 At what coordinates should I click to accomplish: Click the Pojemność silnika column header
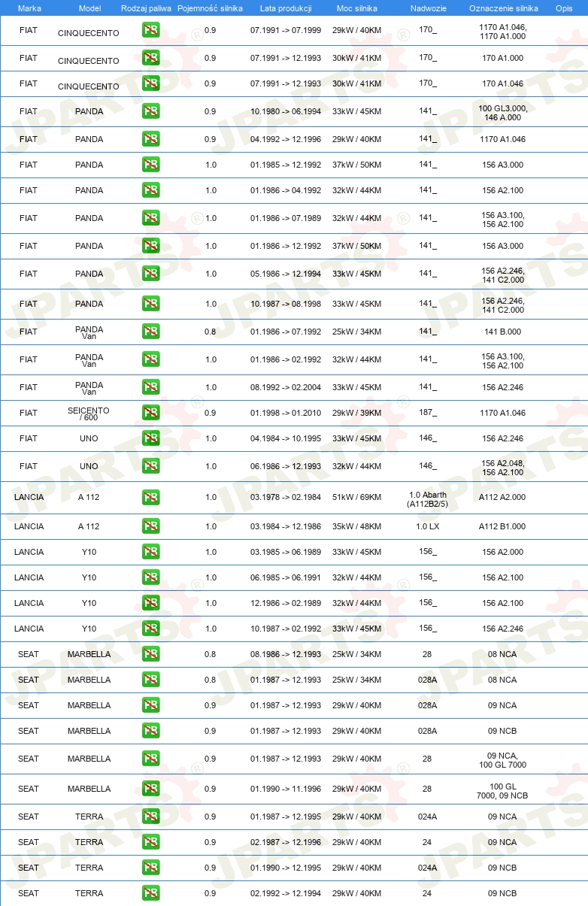point(210,8)
